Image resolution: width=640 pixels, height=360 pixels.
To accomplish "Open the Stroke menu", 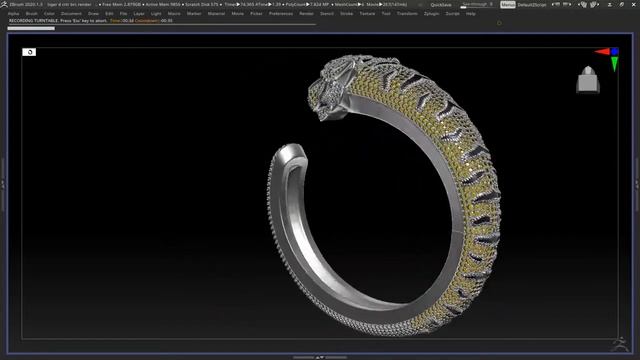I will 347,13.
